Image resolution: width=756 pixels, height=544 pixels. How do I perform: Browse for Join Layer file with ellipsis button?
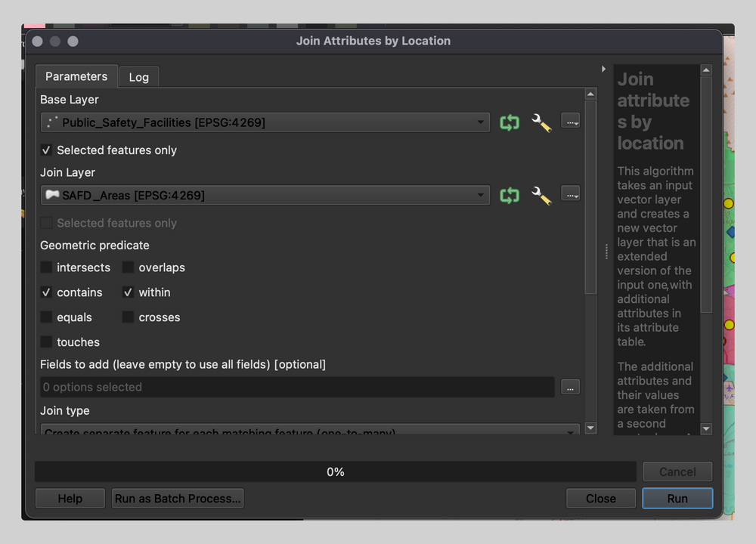coord(570,194)
